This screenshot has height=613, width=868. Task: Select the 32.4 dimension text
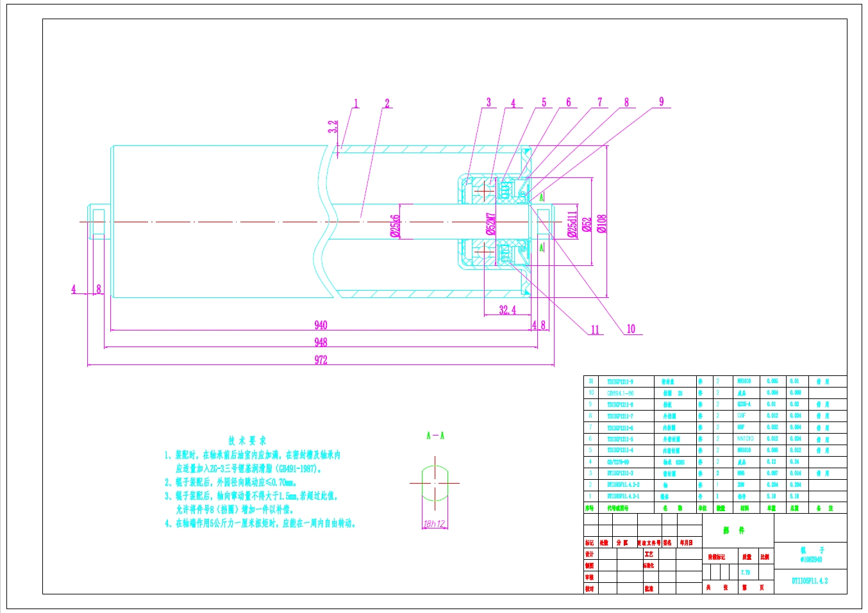tap(507, 310)
